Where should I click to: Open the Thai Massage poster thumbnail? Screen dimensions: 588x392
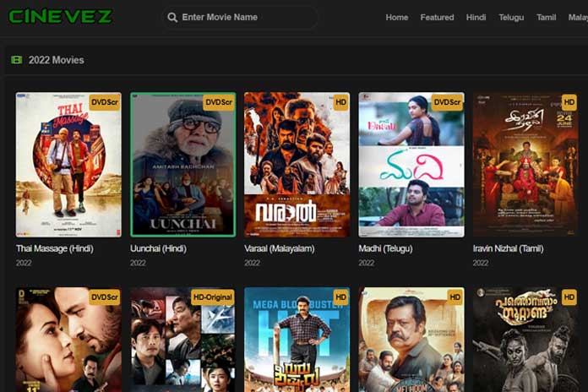(68, 165)
